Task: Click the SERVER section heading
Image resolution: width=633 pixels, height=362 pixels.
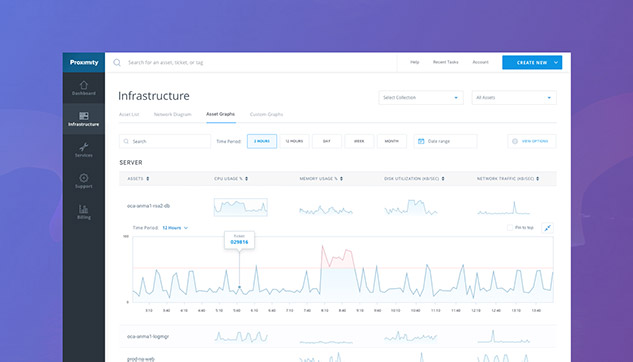Action: pyautogui.click(x=131, y=163)
